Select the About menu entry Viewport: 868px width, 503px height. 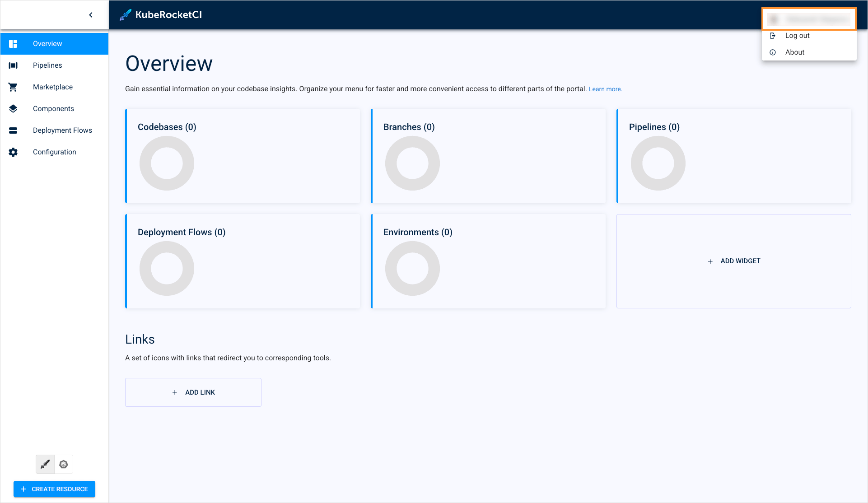[794, 52]
